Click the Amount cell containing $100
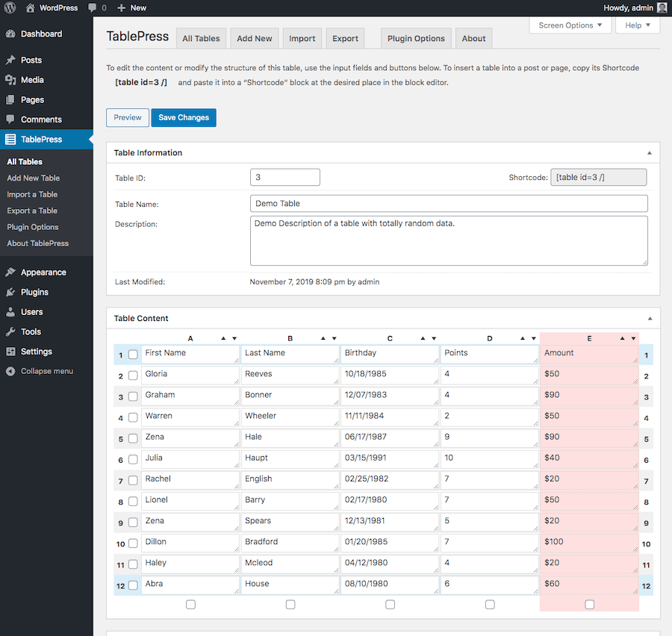Viewport: 672px width, 636px height. tap(590, 543)
